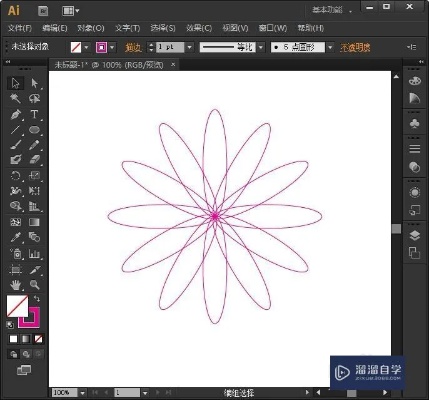Enable Draw Normal mode
This screenshot has height=400, width=429.
point(14,354)
